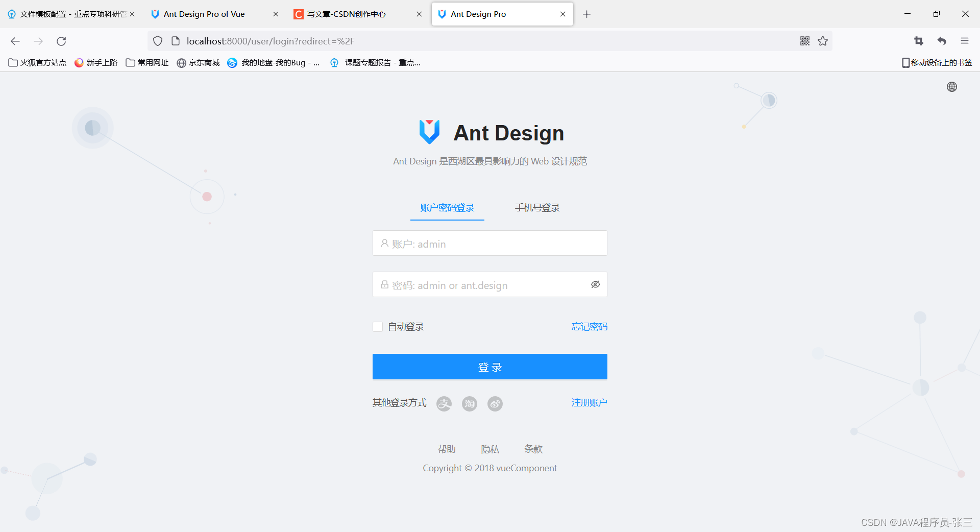Bookmark this page with star icon

pos(823,41)
